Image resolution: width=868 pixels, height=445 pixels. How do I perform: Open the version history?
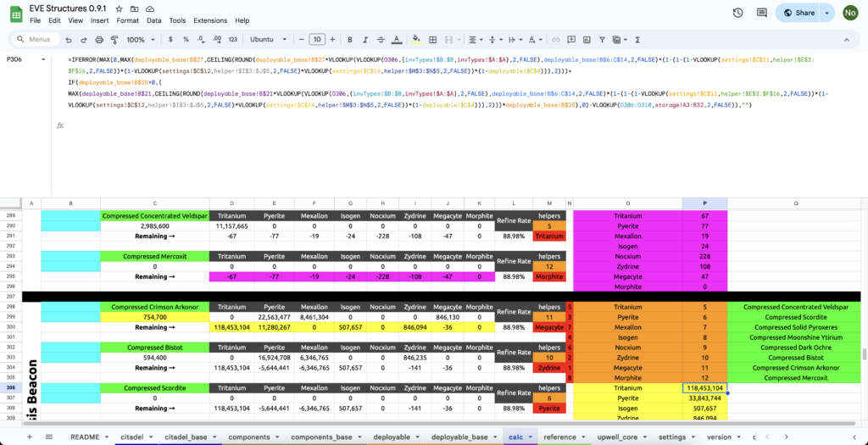coord(737,13)
